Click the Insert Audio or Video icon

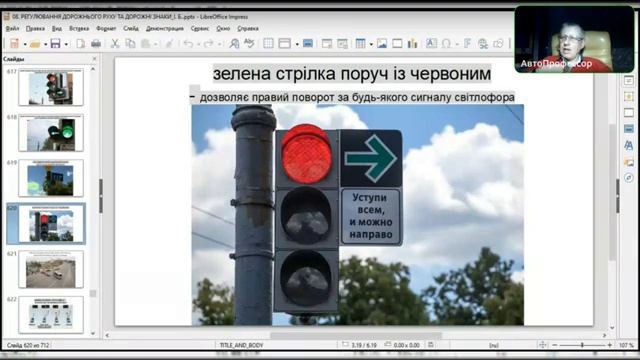pyautogui.click(x=397, y=43)
